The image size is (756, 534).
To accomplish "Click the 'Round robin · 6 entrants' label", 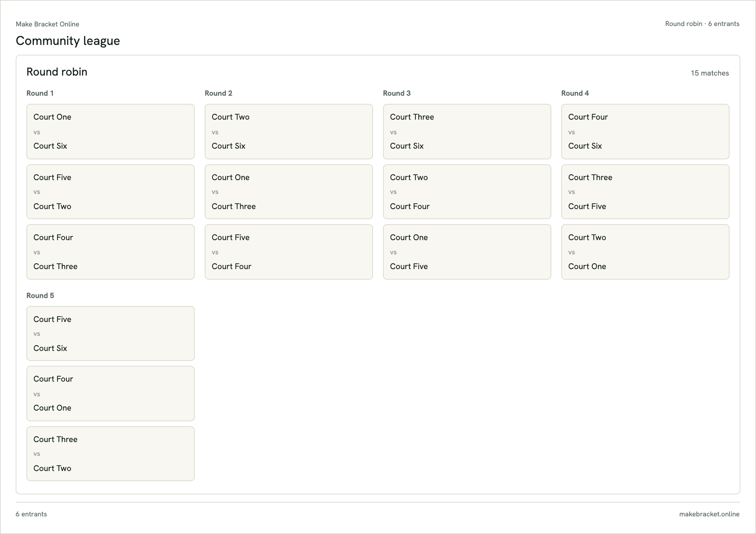I will click(x=702, y=24).
